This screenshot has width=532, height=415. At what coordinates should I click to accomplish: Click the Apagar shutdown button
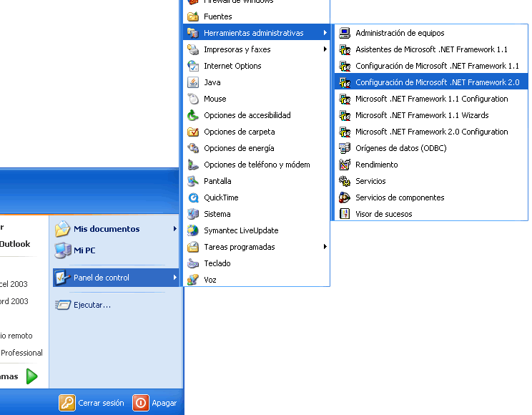pos(154,403)
